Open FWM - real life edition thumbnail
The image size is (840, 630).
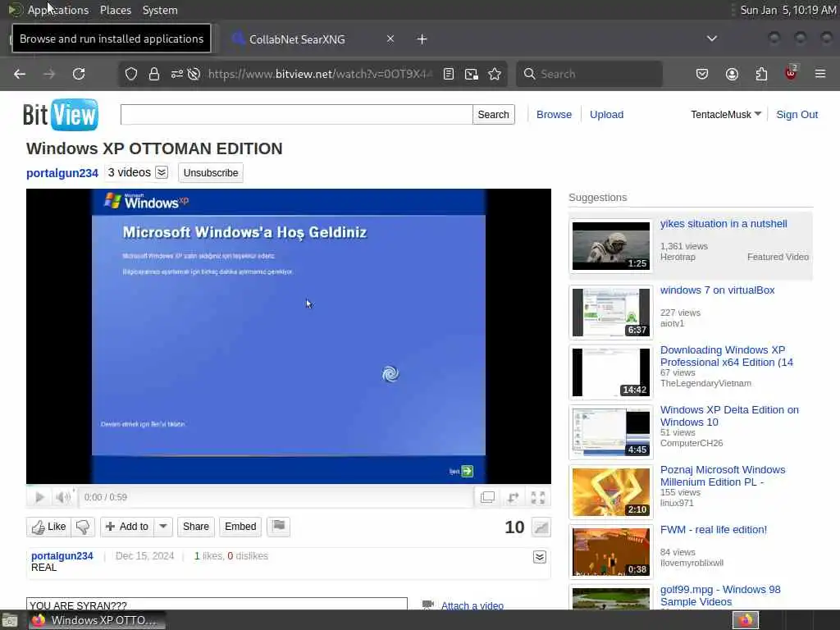pyautogui.click(x=610, y=552)
